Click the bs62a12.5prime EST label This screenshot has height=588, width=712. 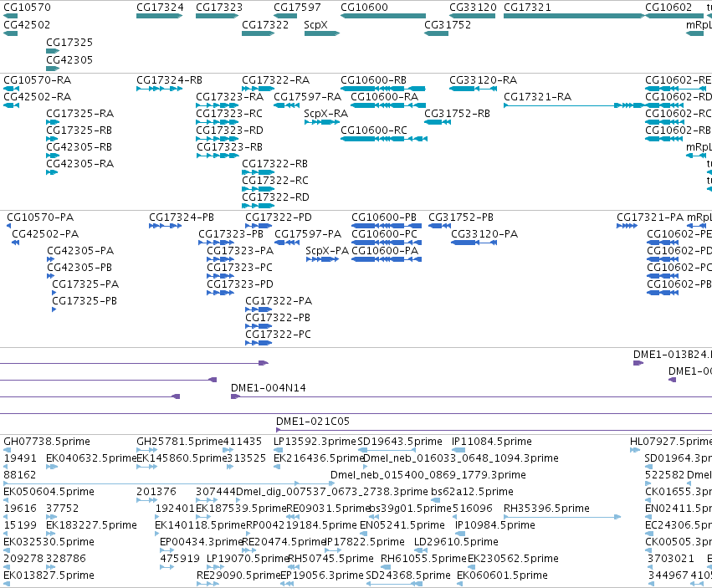pos(472,492)
